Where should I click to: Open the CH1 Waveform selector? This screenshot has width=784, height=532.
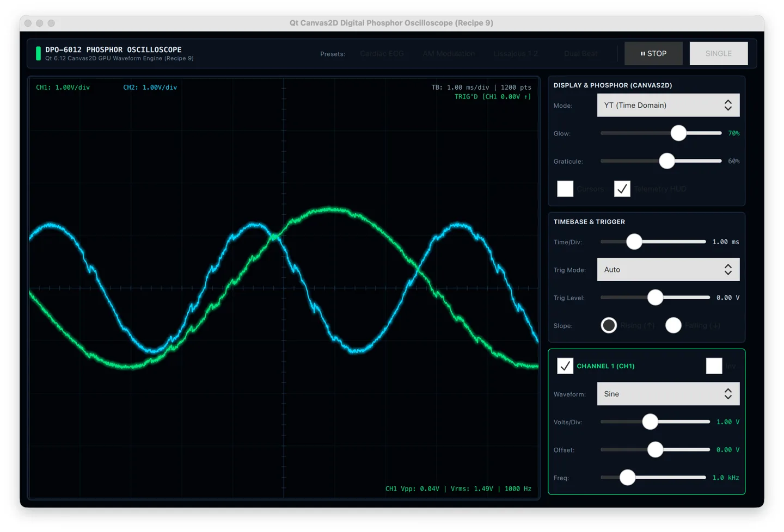668,394
